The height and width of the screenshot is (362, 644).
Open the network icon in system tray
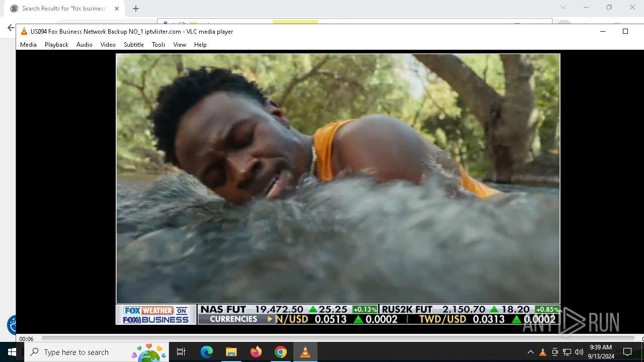click(x=567, y=352)
